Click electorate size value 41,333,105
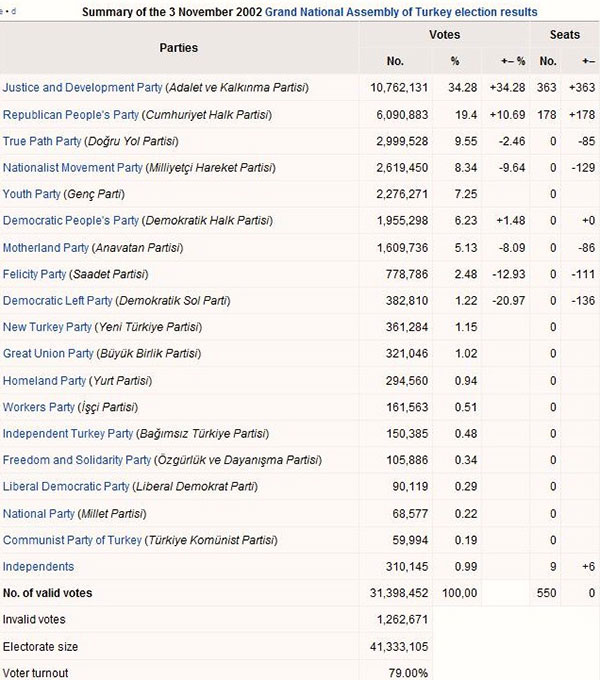The image size is (600, 680). click(x=399, y=647)
